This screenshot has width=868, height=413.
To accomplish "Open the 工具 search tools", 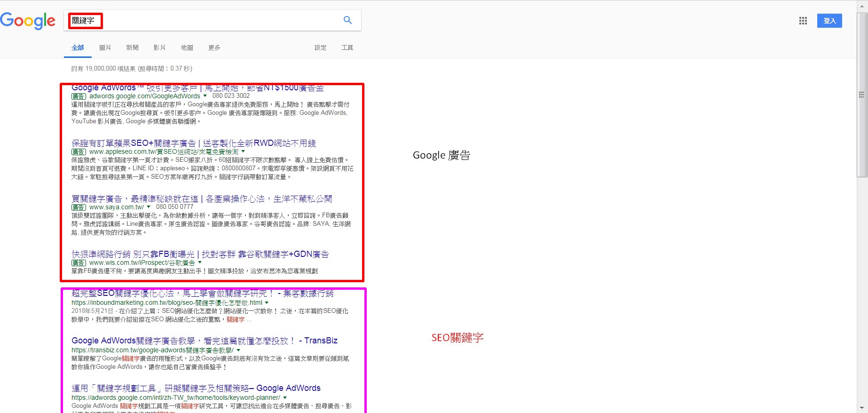I will [347, 48].
